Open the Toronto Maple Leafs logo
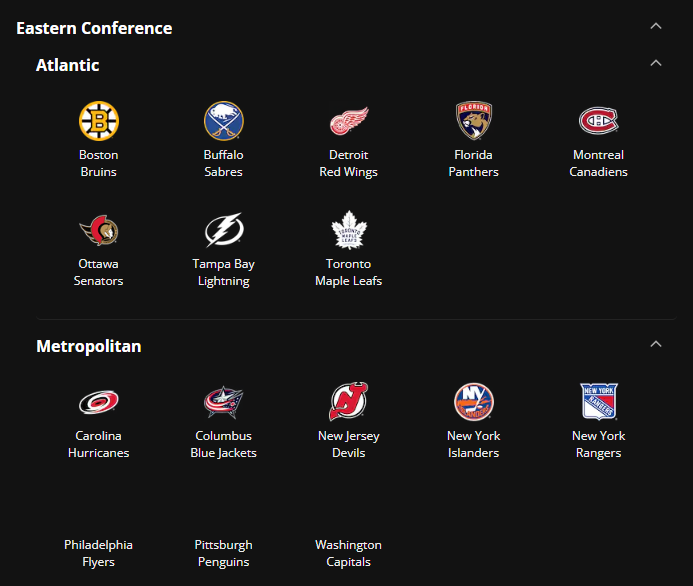Viewport: 693px width, 586px height. coord(349,230)
